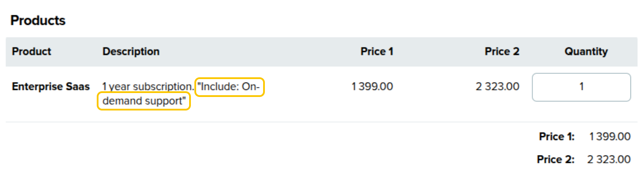
Task: Click the "1 year subscription." description text
Action: coord(148,87)
